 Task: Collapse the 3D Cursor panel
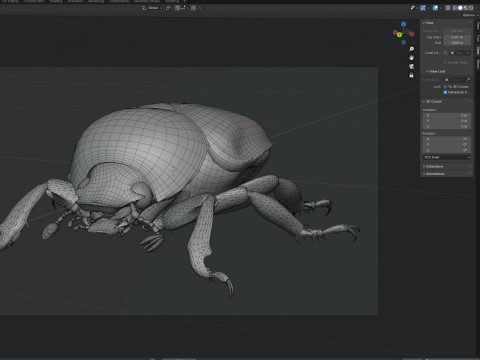pos(432,101)
